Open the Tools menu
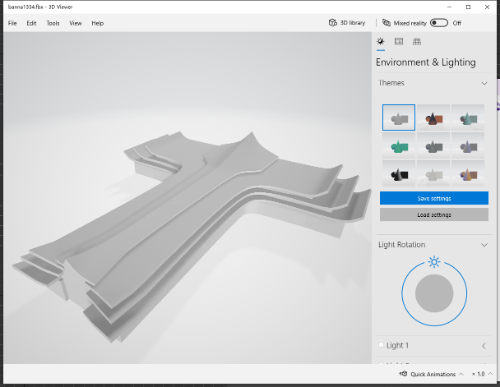The width and height of the screenshot is (500, 387). coord(53,23)
